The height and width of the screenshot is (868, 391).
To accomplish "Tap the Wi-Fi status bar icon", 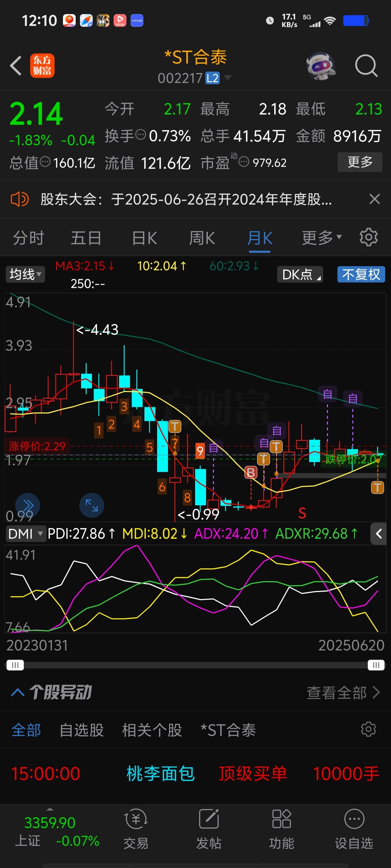I will pyautogui.click(x=329, y=21).
